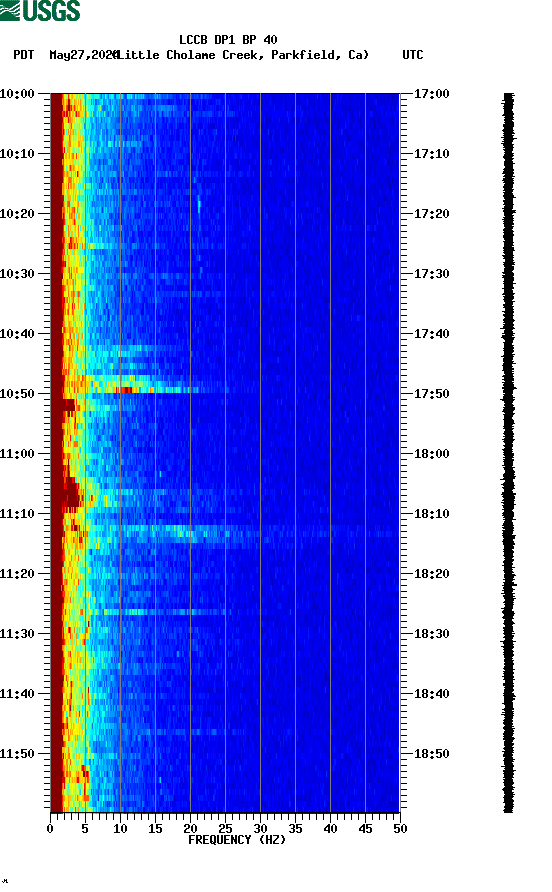Click the red energy burst near 10:50

[125, 390]
